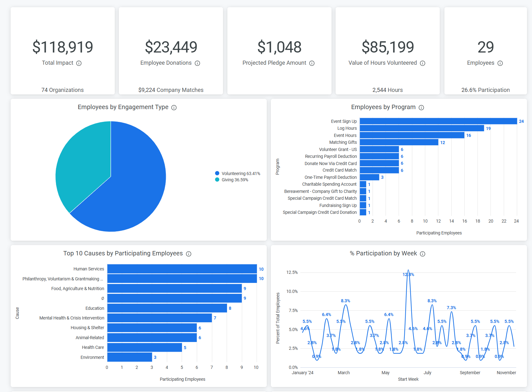Click the info icon beside Total Impact
This screenshot has height=392, width=532.
point(79,63)
